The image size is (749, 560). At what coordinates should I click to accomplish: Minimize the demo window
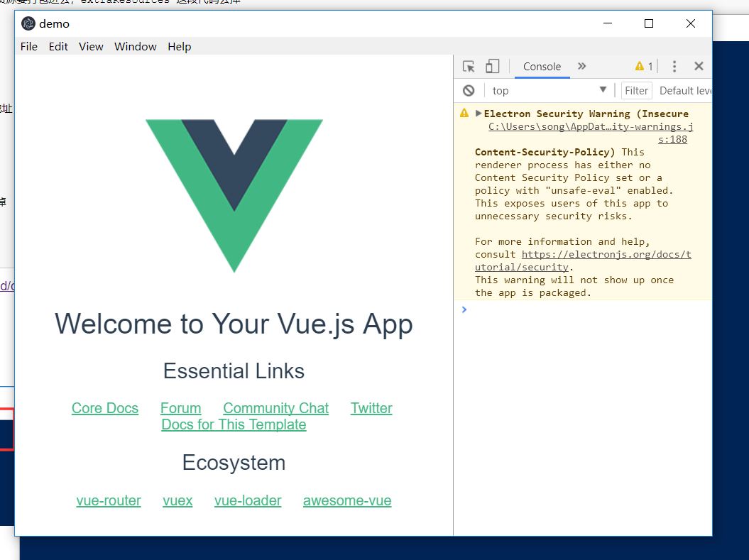click(x=607, y=23)
